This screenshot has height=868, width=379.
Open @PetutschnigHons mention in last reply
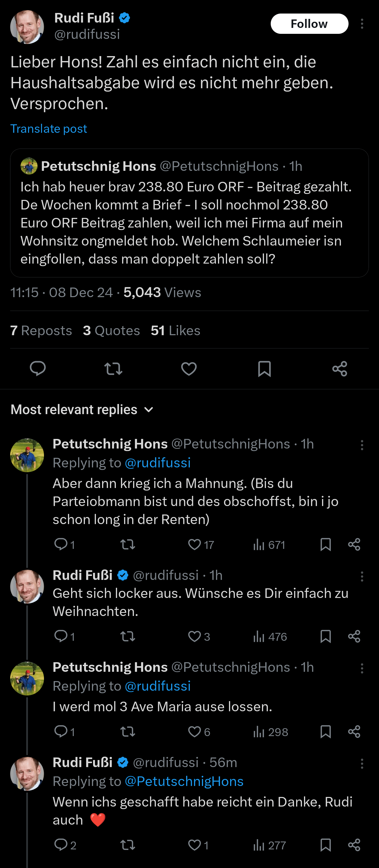tap(184, 781)
